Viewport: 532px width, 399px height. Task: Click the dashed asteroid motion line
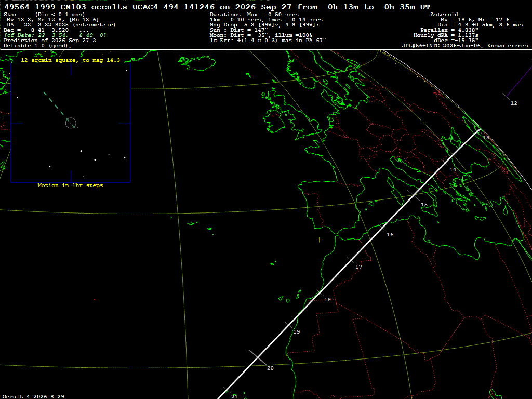coord(56,107)
